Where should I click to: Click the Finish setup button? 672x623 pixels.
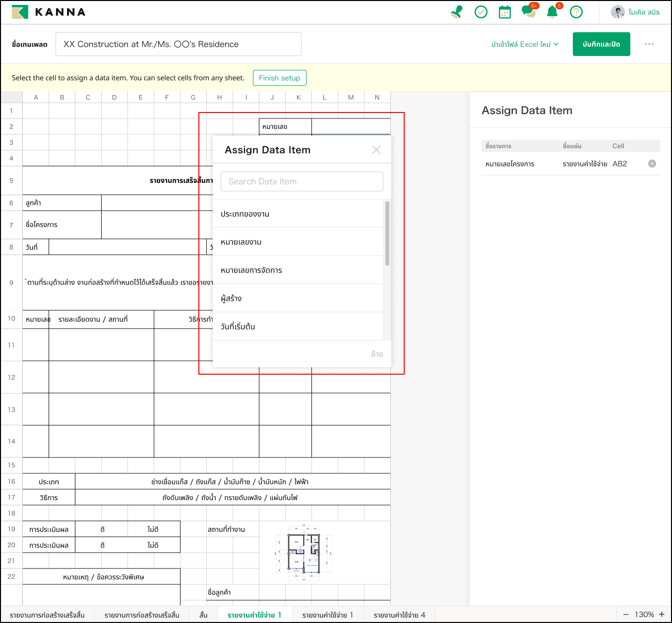[x=279, y=78]
